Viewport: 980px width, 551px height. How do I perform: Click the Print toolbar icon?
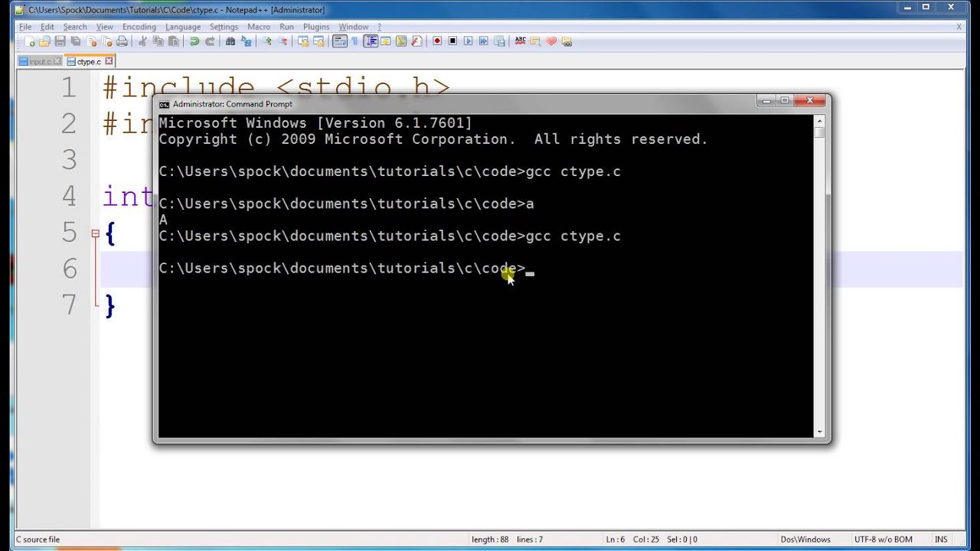[x=122, y=41]
